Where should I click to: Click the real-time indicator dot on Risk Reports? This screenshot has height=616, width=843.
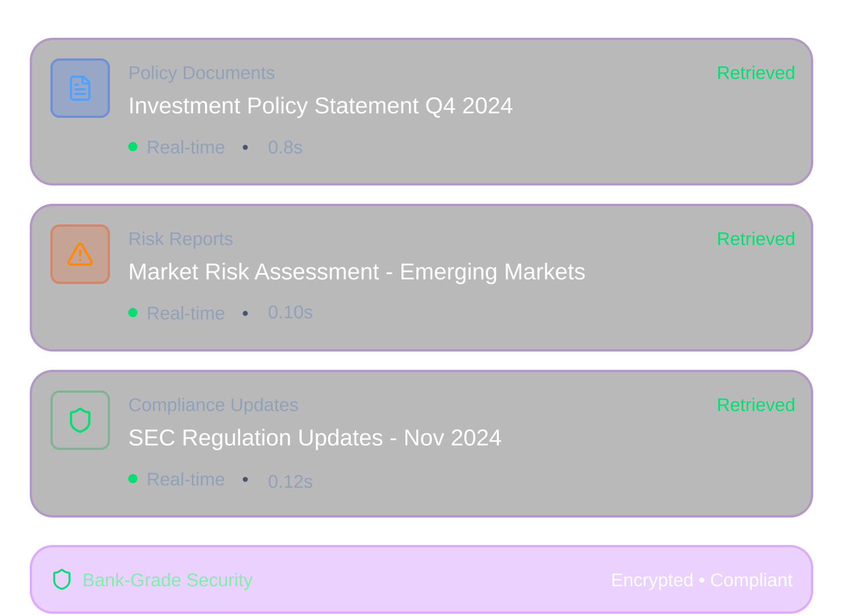[x=133, y=313]
